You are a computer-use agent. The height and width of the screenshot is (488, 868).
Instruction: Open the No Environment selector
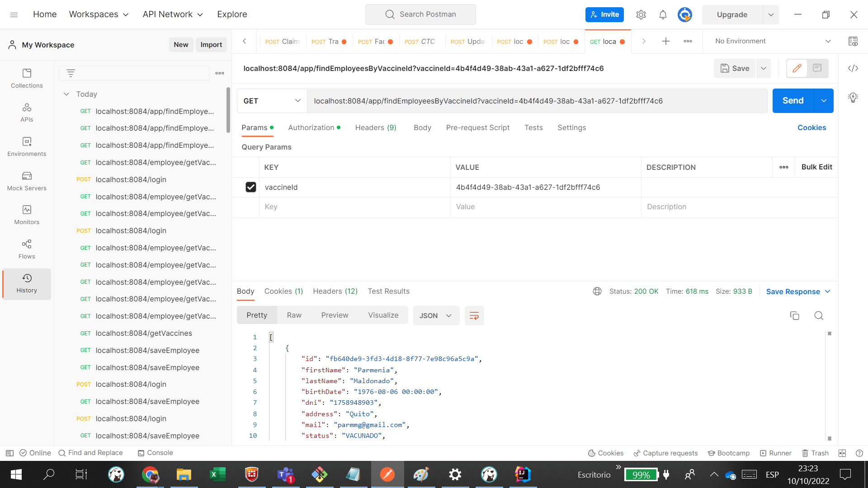point(770,41)
